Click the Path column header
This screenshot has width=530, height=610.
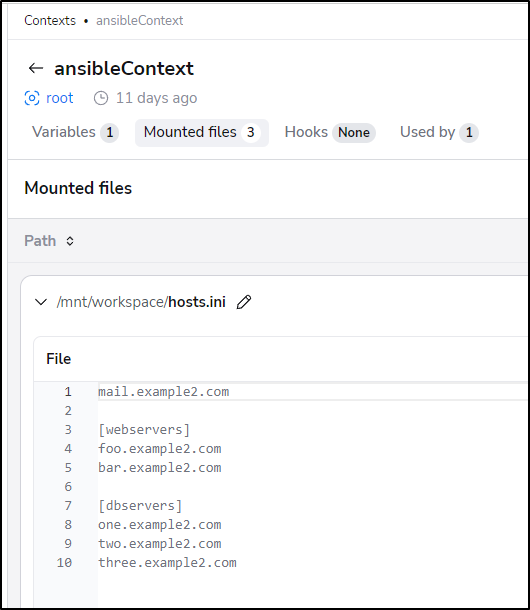coord(40,241)
